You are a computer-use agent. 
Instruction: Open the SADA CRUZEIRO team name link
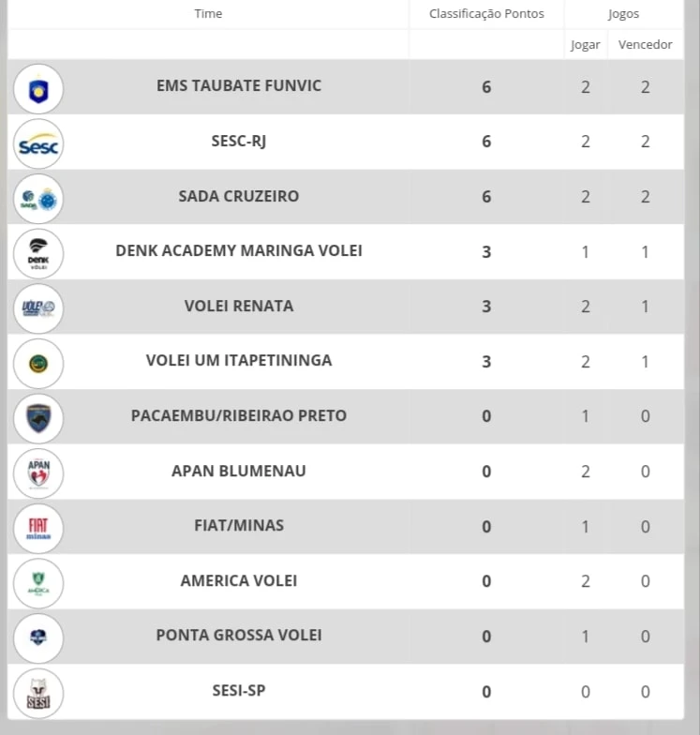pyautogui.click(x=239, y=196)
